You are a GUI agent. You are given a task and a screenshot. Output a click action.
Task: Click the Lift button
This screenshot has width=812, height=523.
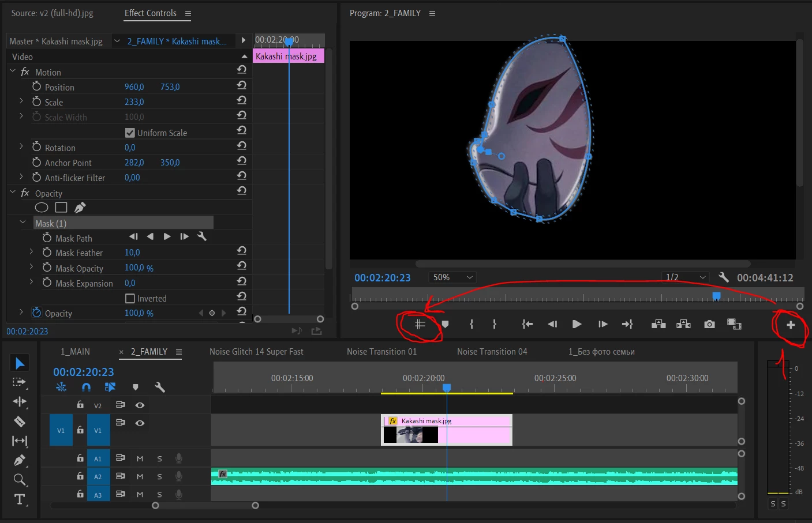coord(658,324)
